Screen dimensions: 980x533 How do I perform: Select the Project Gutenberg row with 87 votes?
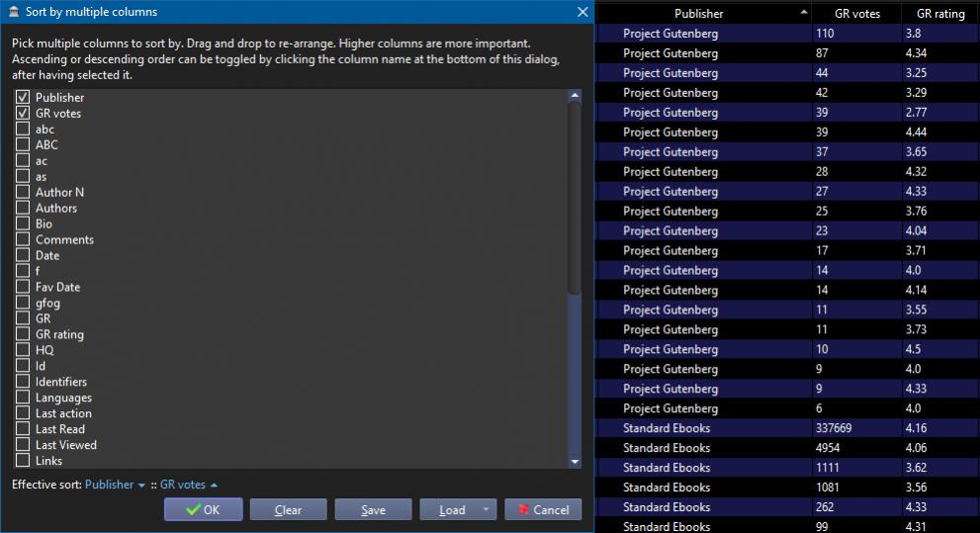pos(788,53)
